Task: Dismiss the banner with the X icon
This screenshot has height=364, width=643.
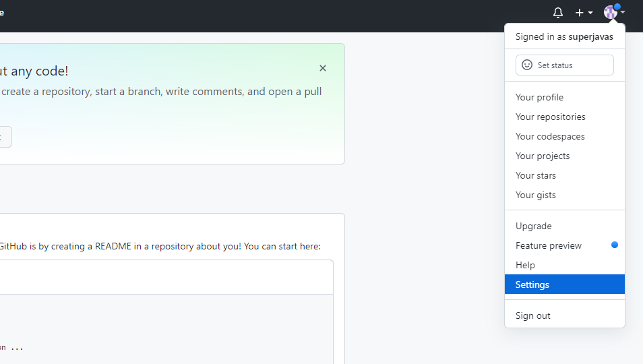Action: [x=323, y=68]
